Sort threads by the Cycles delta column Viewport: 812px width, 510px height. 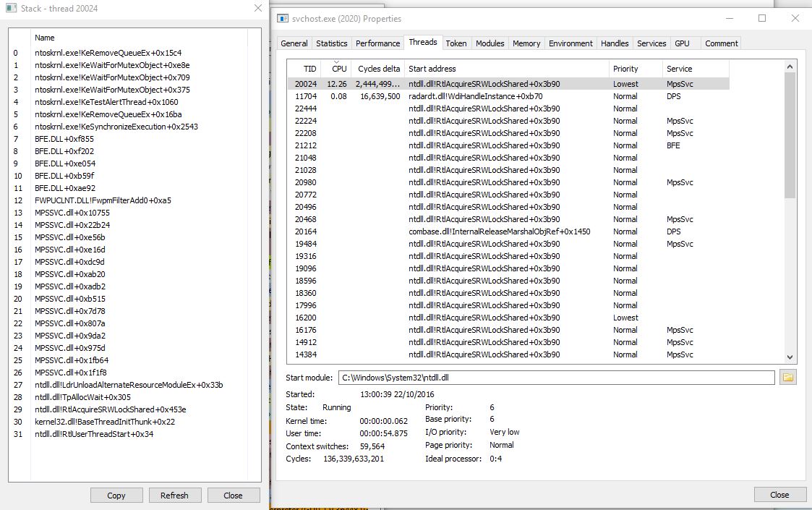tap(379, 69)
